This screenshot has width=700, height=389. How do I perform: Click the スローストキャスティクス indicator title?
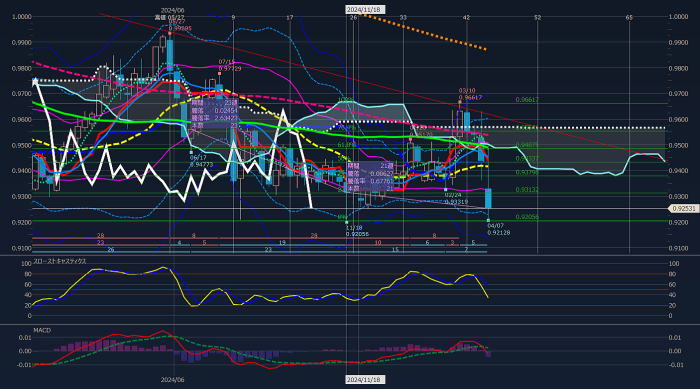tap(60, 261)
